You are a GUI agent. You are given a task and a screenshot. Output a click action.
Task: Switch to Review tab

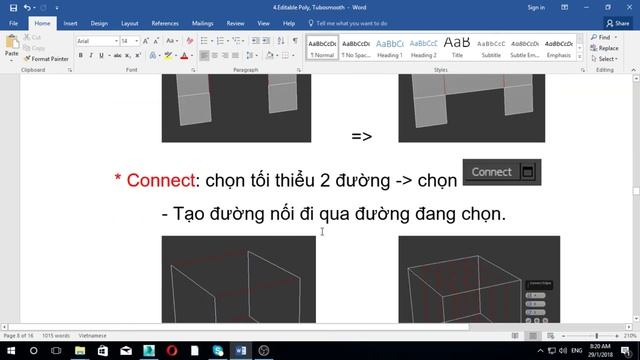[236, 24]
